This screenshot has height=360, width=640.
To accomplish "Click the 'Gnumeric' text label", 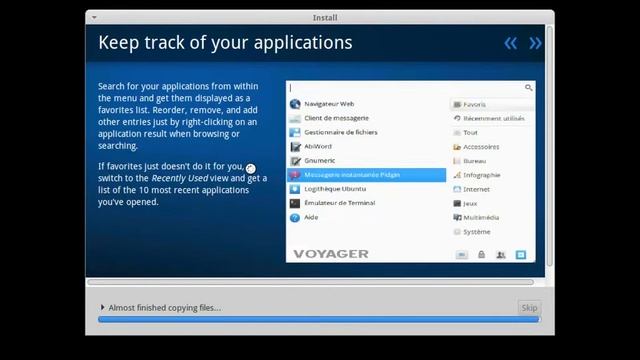I will 320,160.
